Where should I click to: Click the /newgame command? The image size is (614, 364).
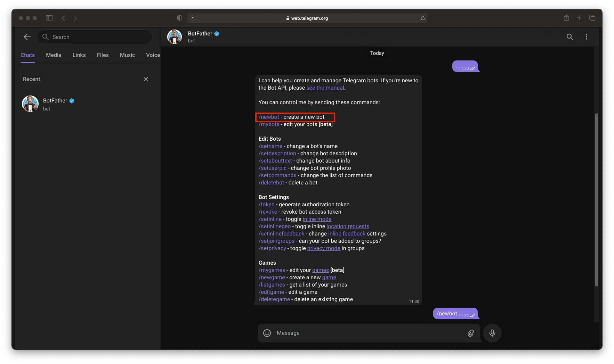tap(272, 278)
